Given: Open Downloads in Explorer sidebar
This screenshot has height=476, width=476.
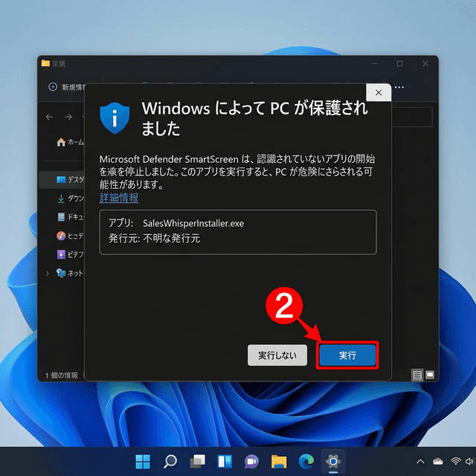Looking at the screenshot, I should (71, 199).
